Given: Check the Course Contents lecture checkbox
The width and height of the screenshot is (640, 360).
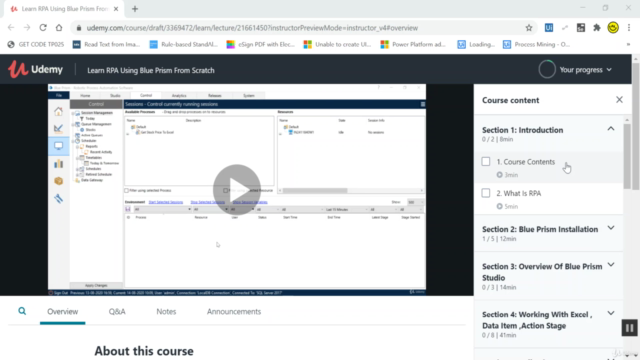Looking at the screenshot, I should [486, 162].
